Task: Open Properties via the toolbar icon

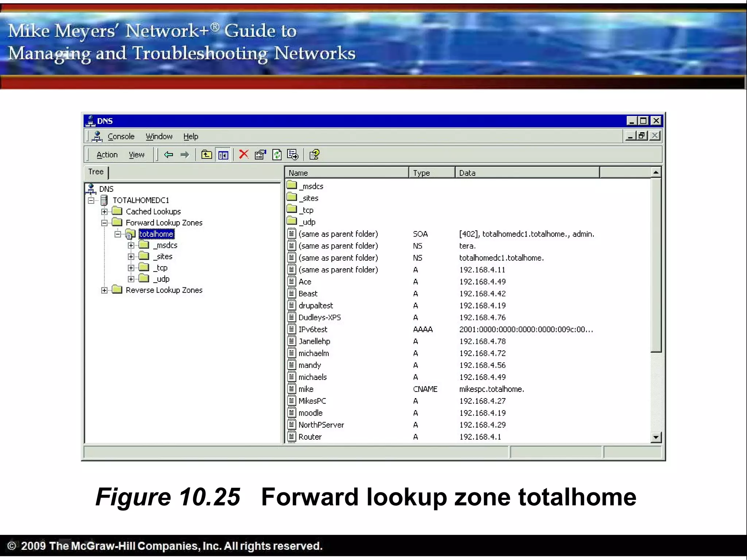Action: tap(260, 155)
